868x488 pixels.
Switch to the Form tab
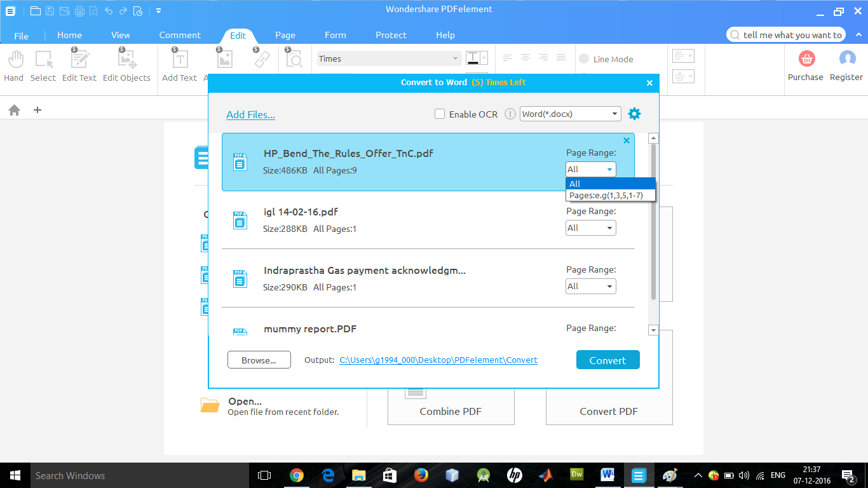tap(336, 35)
